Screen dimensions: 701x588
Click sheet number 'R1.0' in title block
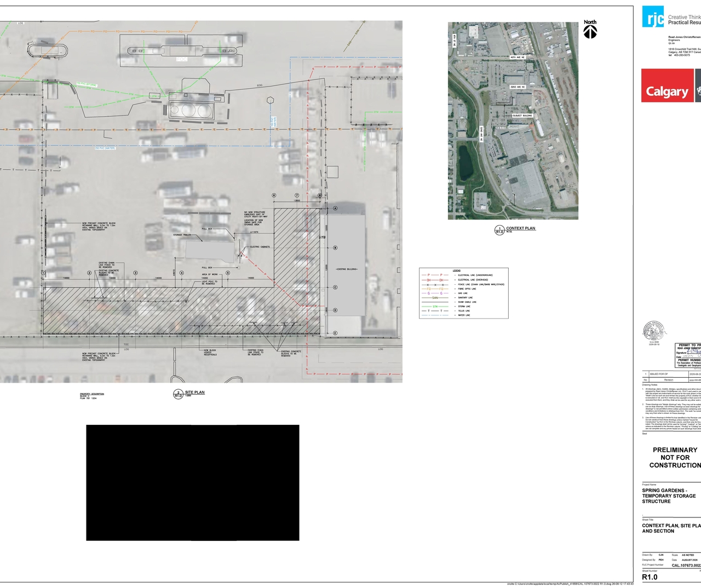click(x=650, y=577)
